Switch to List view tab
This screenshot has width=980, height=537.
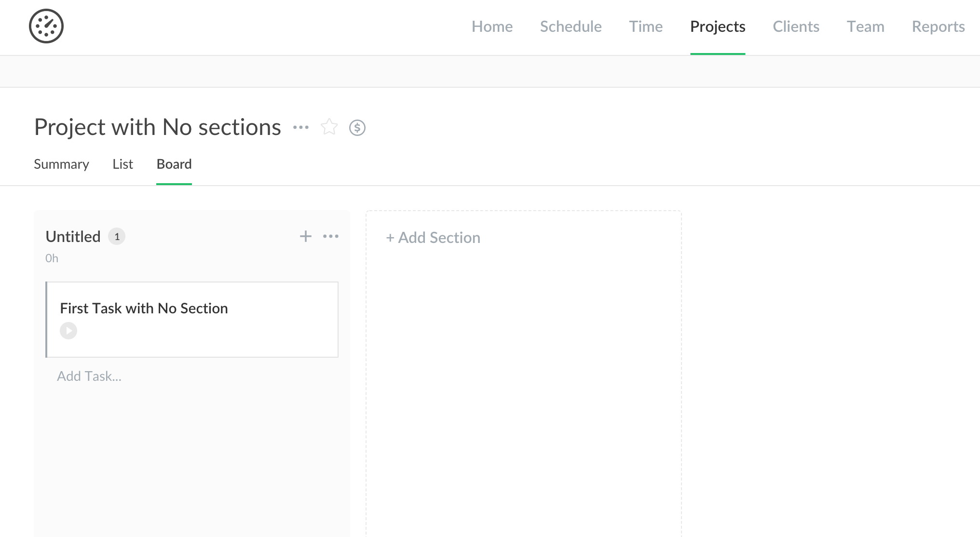tap(122, 164)
